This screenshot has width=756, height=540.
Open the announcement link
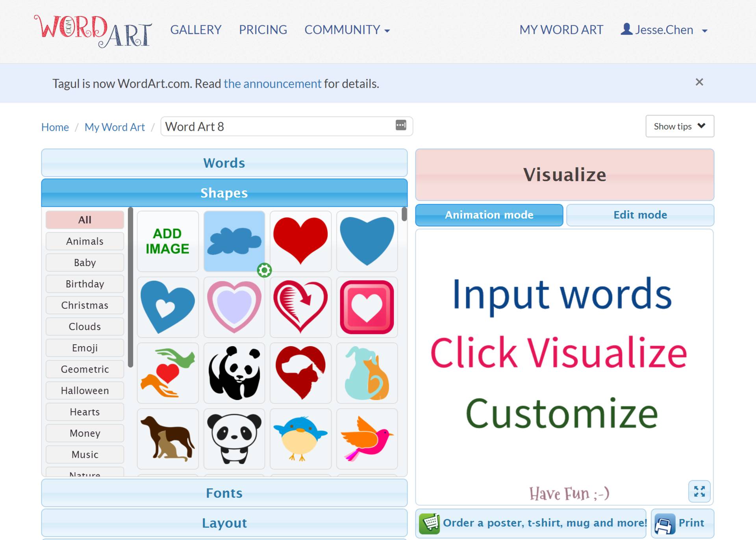click(272, 84)
